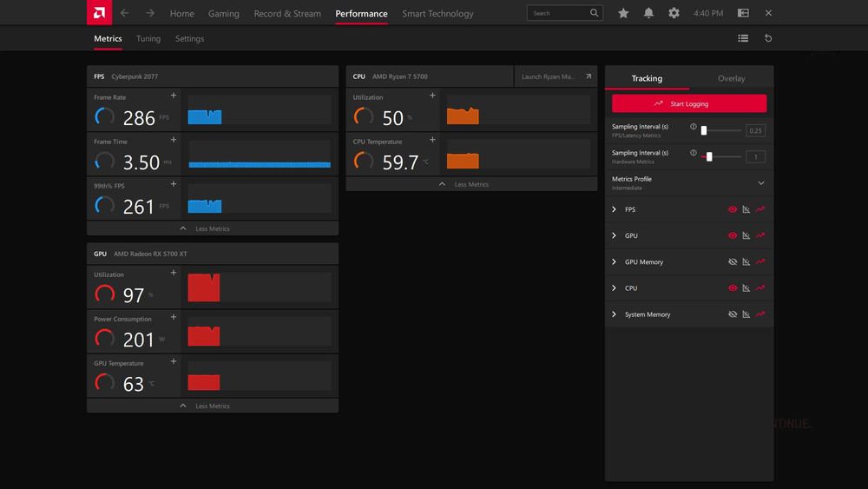868x489 pixels.
Task: Toggle sidebar layout icon near clock
Action: click(744, 13)
